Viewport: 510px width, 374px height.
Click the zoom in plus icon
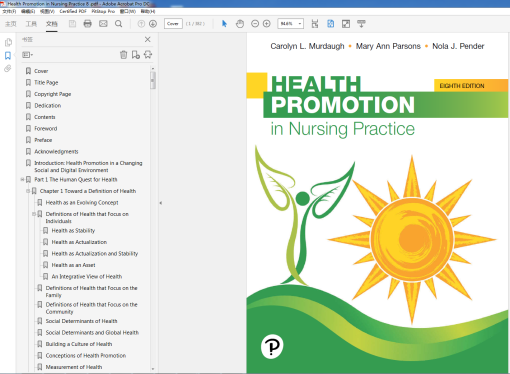(267, 24)
